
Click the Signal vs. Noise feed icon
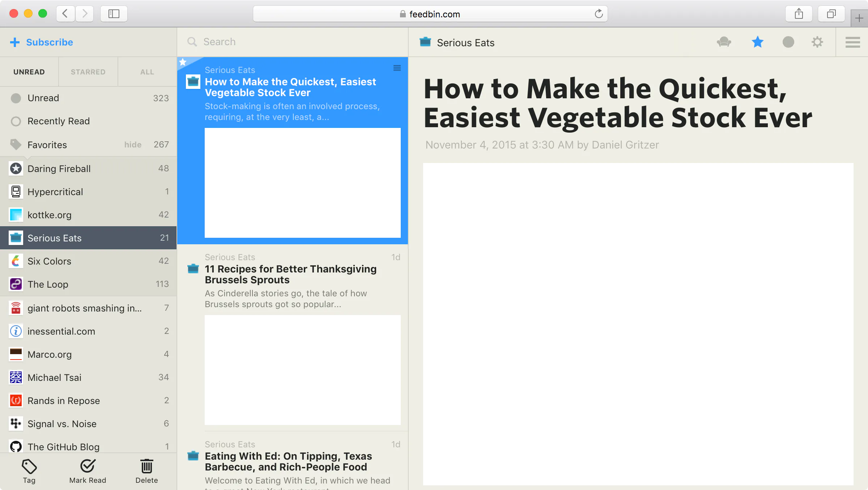pyautogui.click(x=16, y=424)
